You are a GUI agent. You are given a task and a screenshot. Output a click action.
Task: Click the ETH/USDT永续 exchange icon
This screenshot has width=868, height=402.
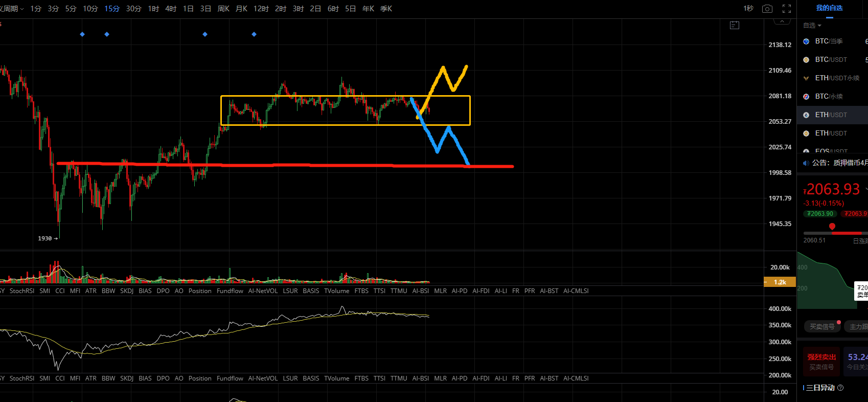(x=806, y=78)
